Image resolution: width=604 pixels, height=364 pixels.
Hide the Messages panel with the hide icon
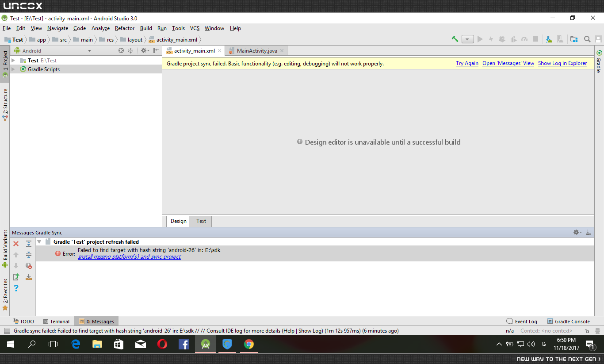click(x=589, y=232)
